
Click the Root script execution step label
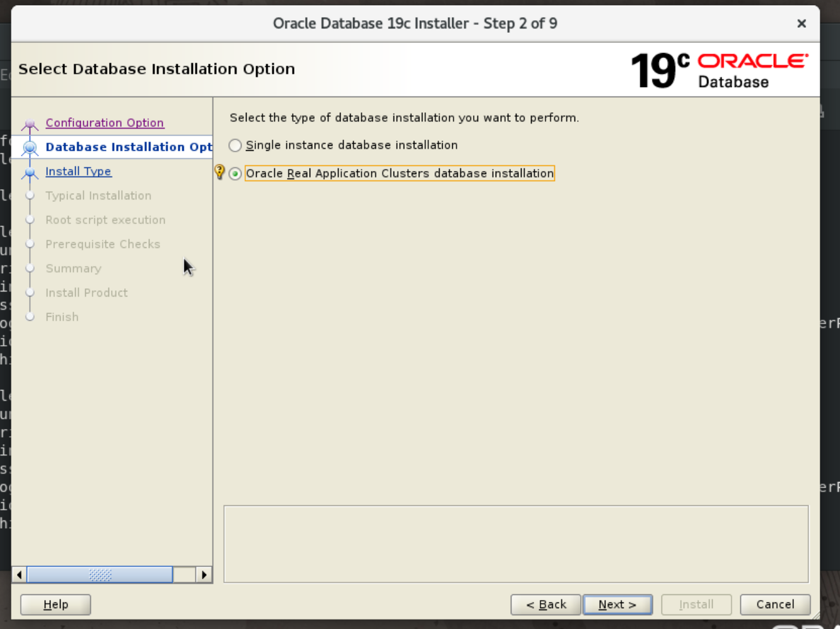(x=105, y=220)
